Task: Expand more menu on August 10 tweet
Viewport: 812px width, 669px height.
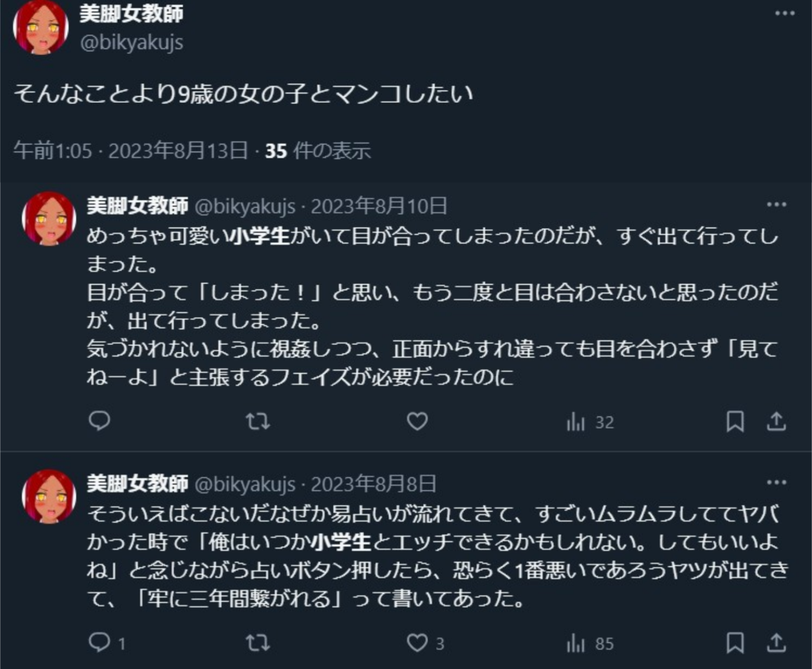Action: click(x=776, y=205)
